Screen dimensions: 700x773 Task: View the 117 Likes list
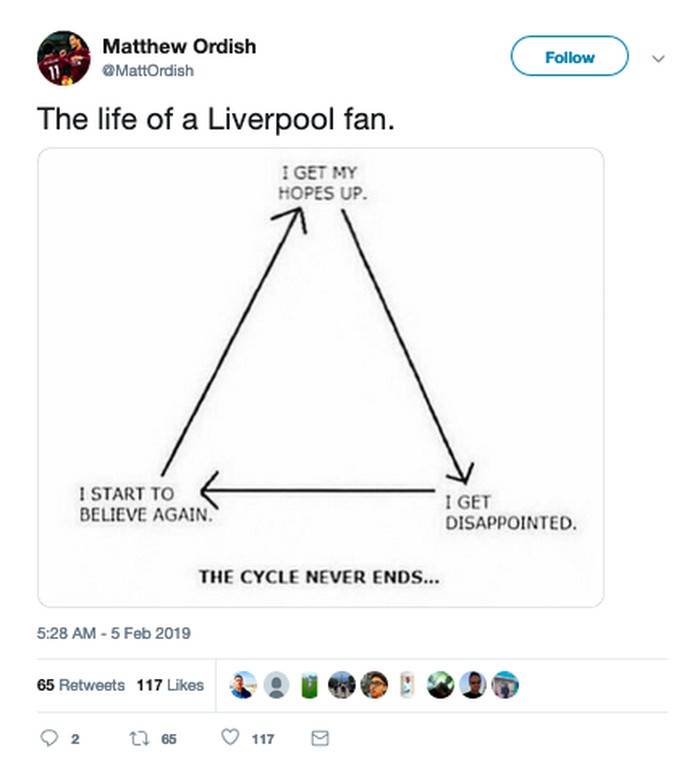[170, 685]
